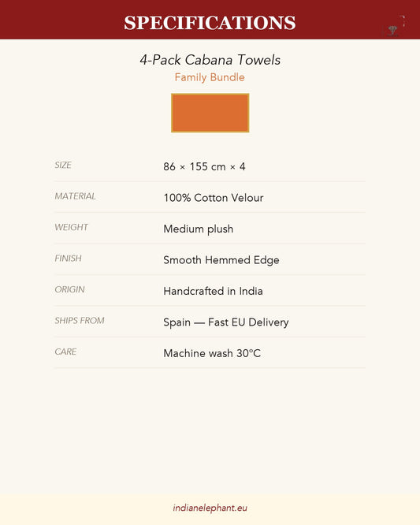Select the Handcrafted in India text
This screenshot has height=525, width=420.
[213, 291]
